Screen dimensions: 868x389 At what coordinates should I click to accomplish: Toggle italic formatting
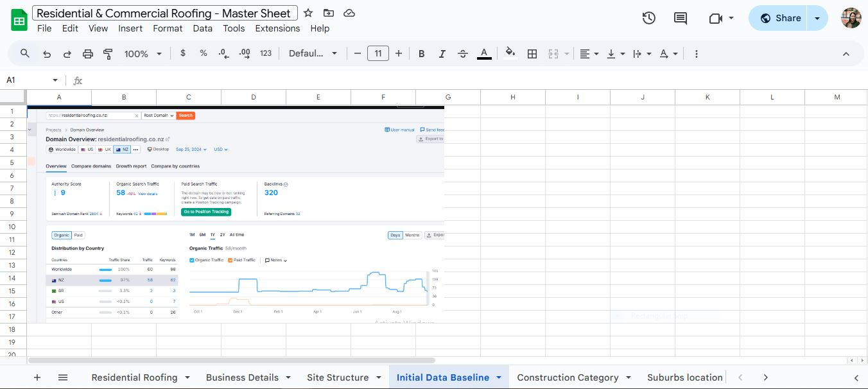tap(442, 54)
